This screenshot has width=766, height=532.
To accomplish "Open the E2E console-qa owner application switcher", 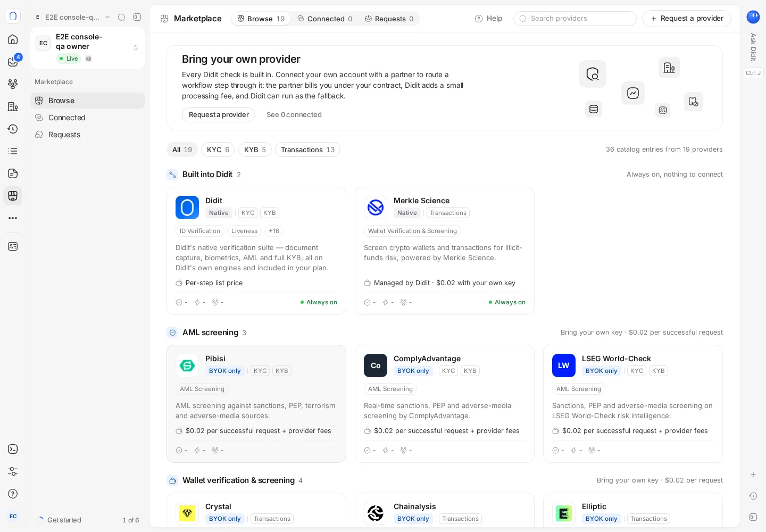I will (88, 48).
